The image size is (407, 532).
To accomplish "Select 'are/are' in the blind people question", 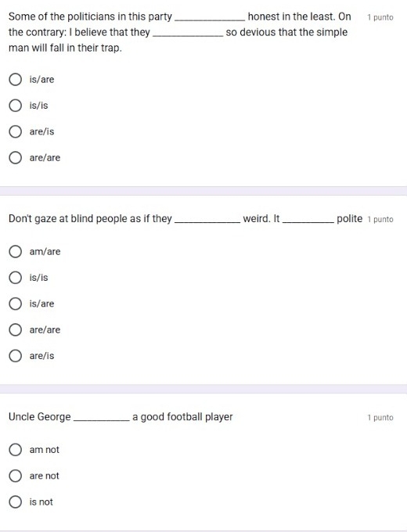I will tap(16, 330).
